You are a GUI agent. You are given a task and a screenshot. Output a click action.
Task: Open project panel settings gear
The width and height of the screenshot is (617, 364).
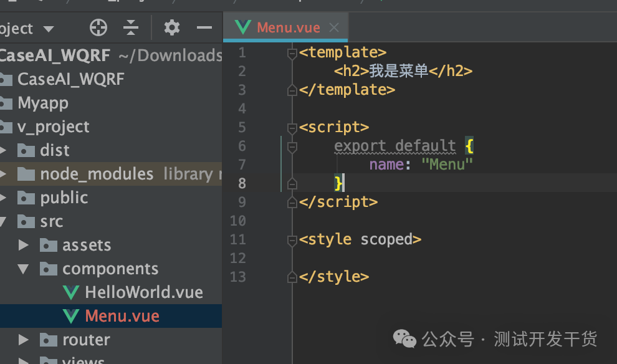point(171,27)
